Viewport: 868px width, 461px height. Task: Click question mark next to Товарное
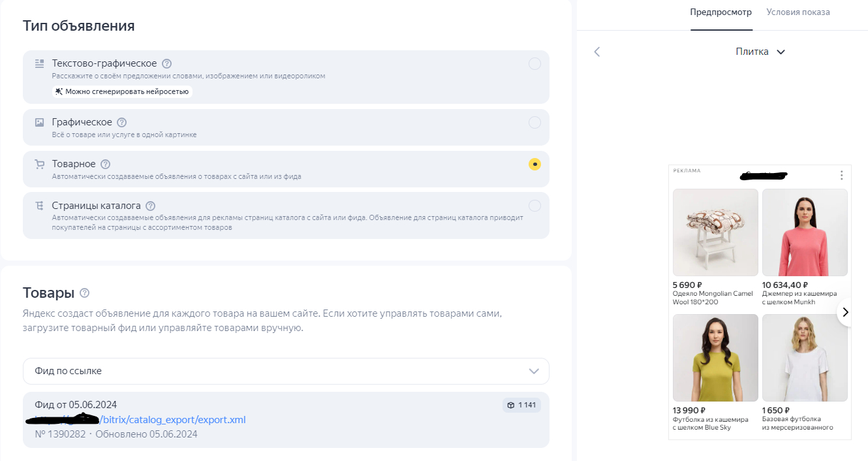106,164
